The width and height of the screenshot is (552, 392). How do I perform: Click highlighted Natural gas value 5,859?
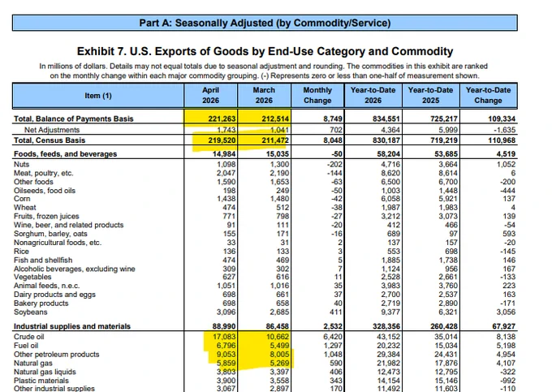point(226,363)
